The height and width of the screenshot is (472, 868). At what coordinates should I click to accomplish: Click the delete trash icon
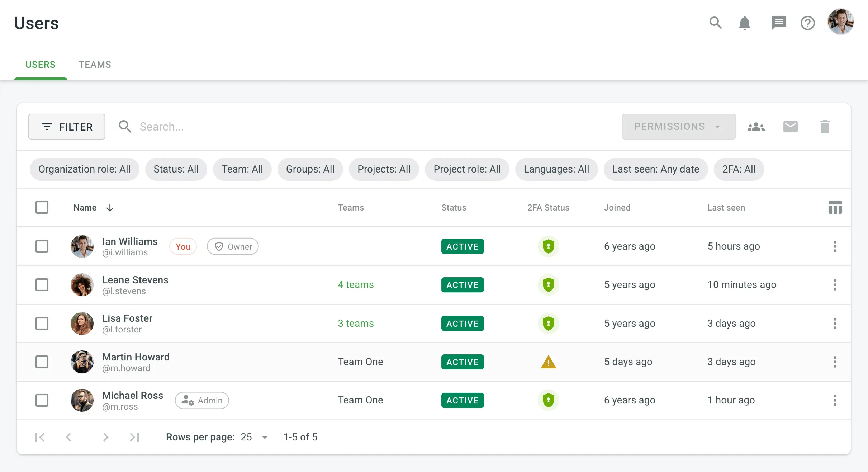tap(825, 126)
